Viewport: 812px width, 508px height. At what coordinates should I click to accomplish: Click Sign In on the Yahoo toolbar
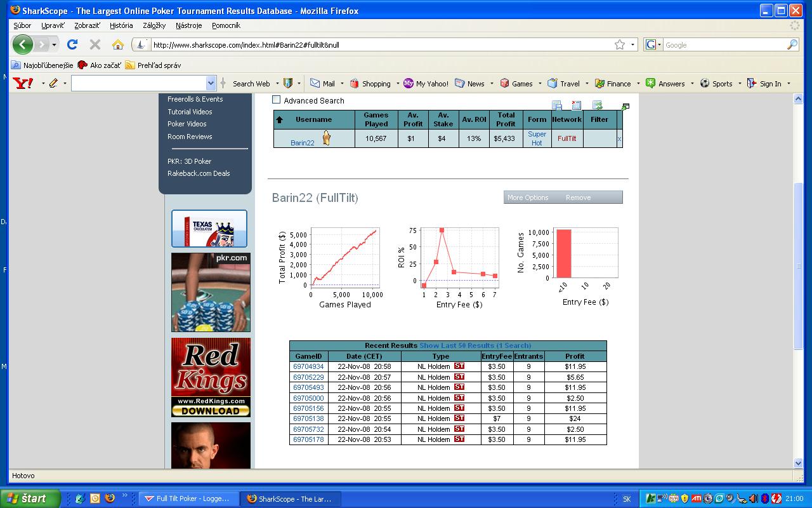point(764,83)
